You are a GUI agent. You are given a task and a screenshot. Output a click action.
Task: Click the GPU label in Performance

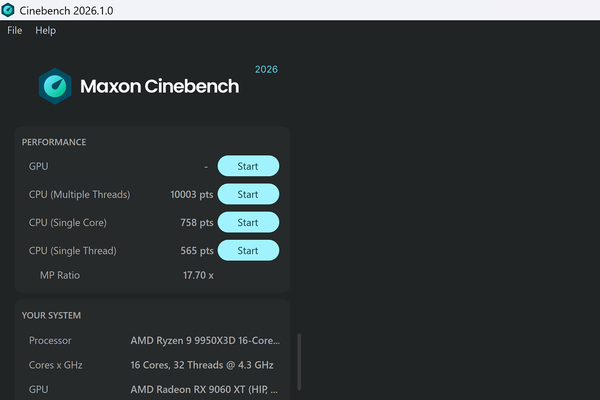pos(39,167)
